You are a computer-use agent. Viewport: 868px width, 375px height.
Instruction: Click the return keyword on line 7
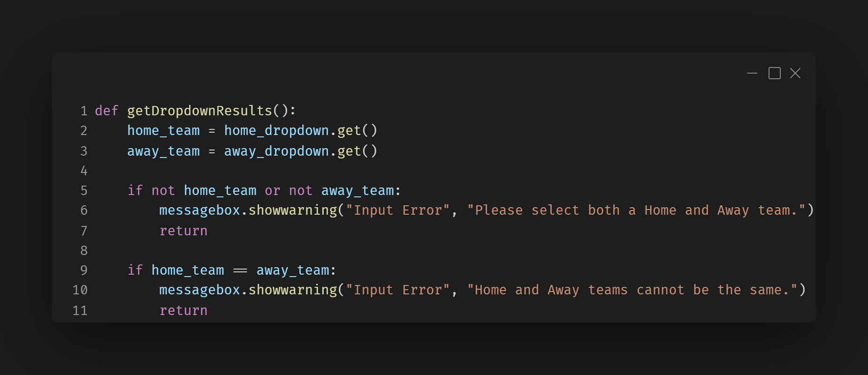point(183,231)
